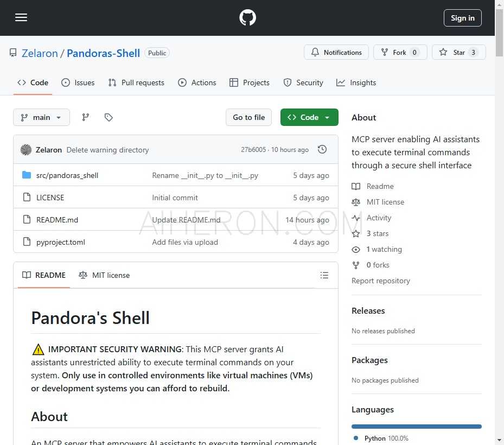Open the Actions tab

pos(197,82)
